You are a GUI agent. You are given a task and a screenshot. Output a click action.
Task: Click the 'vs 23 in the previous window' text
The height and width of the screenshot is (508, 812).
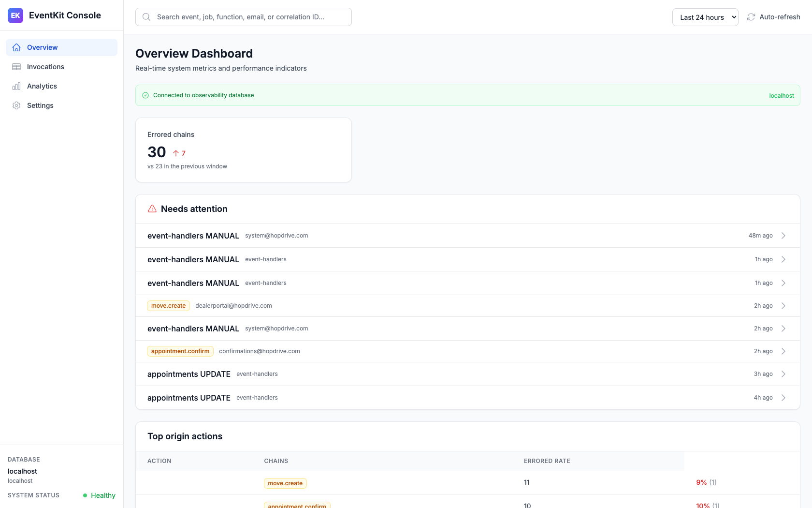pos(187,166)
